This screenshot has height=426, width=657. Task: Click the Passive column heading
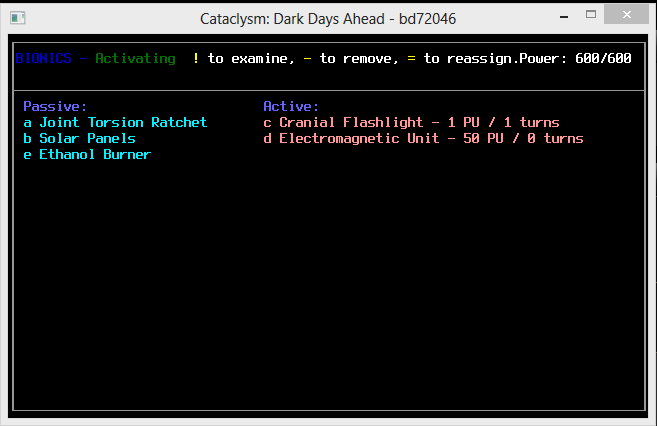pos(55,106)
